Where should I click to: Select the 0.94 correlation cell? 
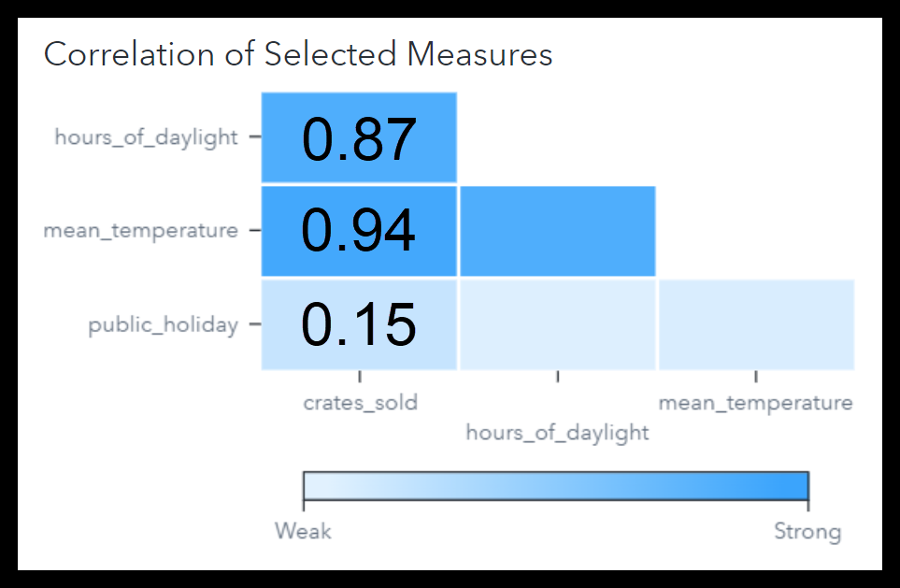(x=359, y=231)
